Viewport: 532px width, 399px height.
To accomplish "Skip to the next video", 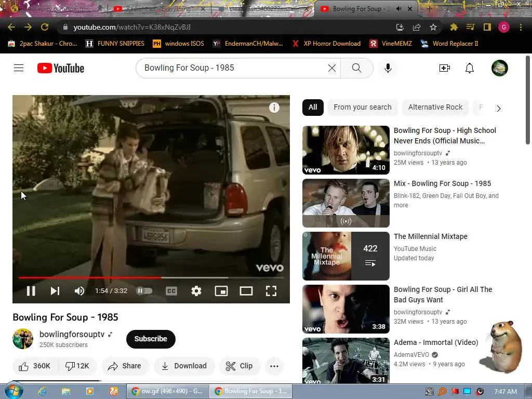I will click(55, 291).
